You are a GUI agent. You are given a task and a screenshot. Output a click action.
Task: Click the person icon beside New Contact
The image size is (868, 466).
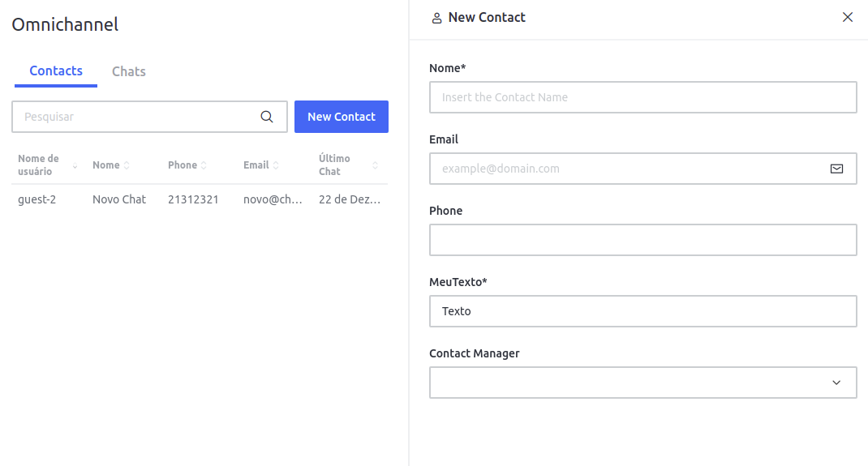[437, 18]
